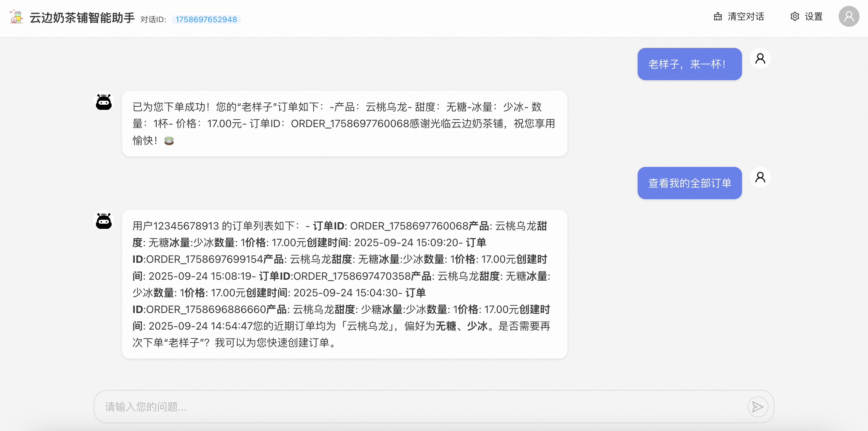The image size is (868, 431).
Task: Click user avatar beside '老样子，来一杯！'
Action: point(760,59)
